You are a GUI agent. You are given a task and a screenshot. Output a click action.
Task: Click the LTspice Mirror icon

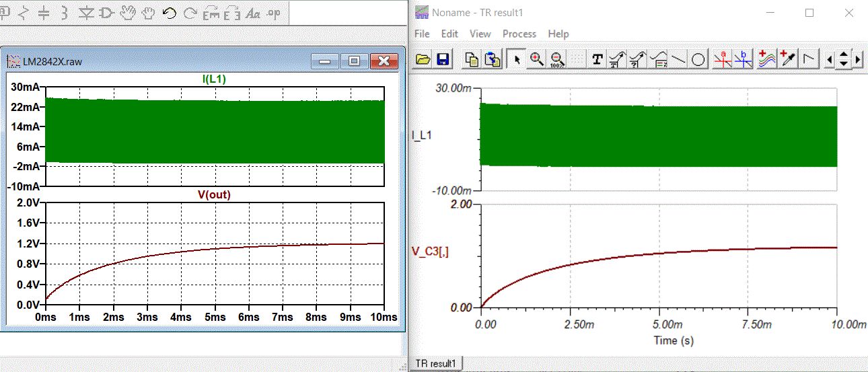coord(232,13)
